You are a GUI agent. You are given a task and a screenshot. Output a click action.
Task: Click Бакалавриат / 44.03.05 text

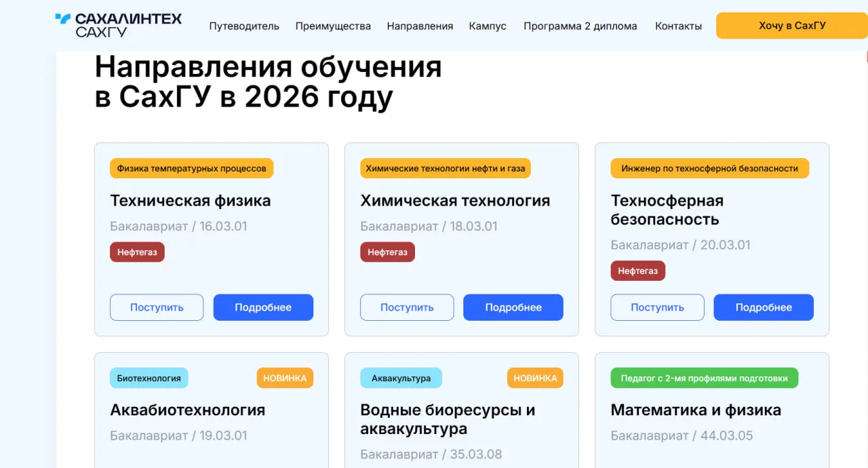click(x=682, y=435)
